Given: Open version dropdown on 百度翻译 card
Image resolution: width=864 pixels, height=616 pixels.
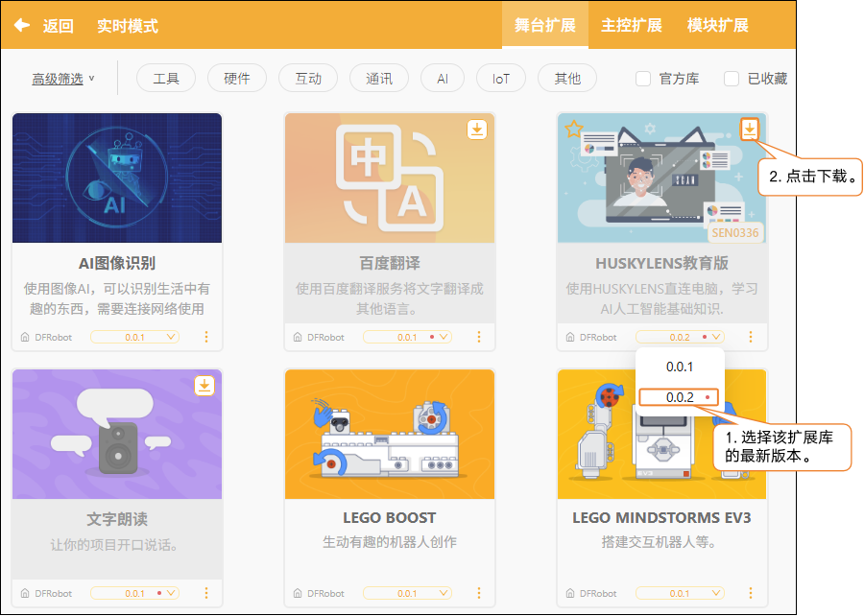Looking at the screenshot, I should click(x=407, y=337).
